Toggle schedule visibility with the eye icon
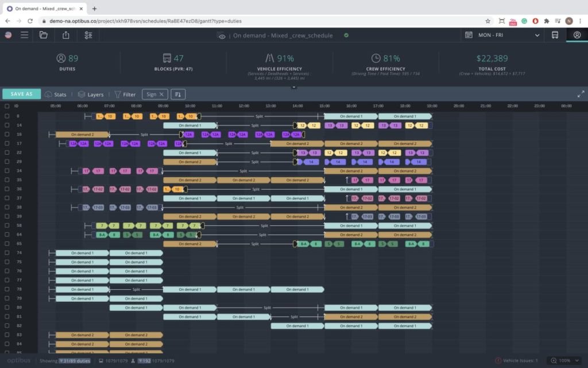Screen dimensions: 588x368 coord(220,35)
